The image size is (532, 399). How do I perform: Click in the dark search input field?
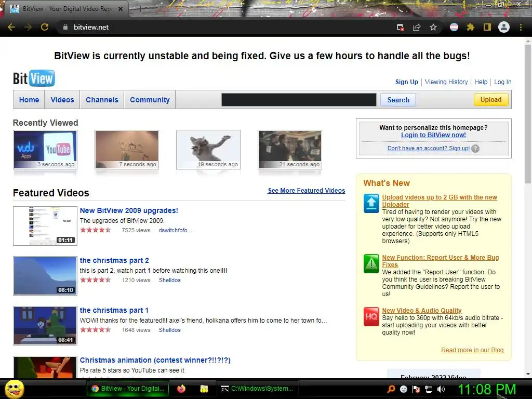click(x=299, y=100)
